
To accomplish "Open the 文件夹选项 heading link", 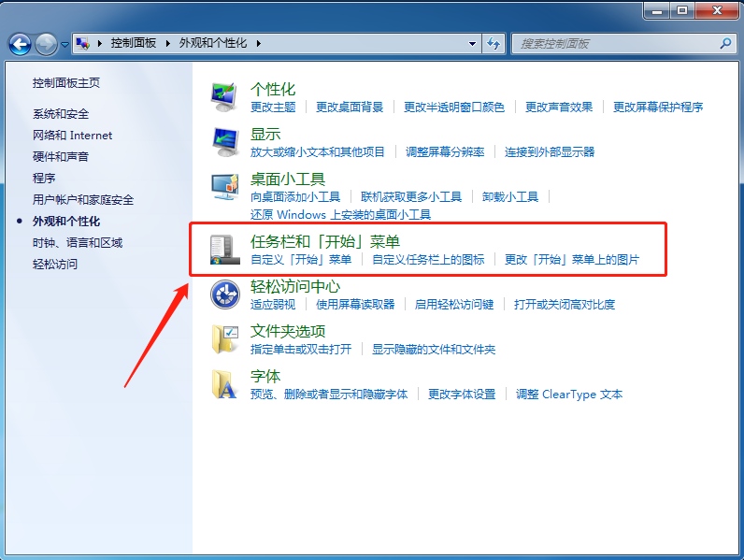I will tap(288, 331).
